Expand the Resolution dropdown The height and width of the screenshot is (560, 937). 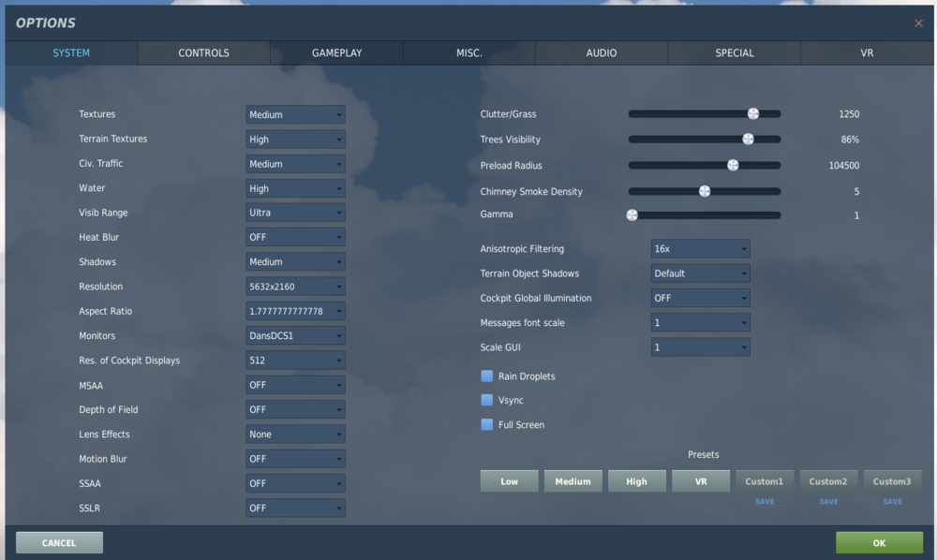click(295, 287)
